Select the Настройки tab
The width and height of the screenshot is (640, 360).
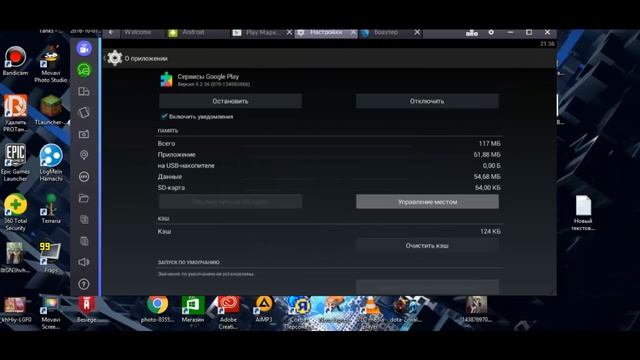click(x=326, y=32)
